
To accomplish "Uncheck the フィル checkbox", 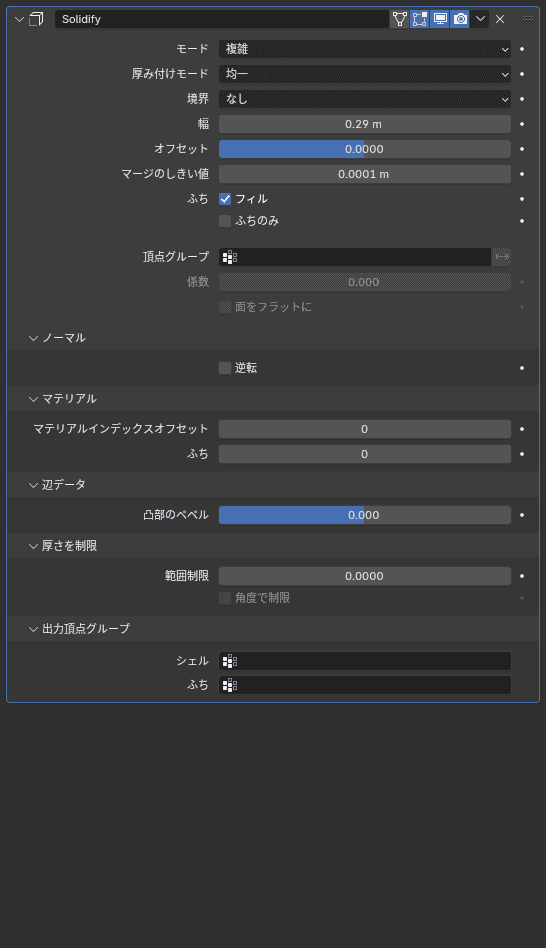I will coord(225,199).
